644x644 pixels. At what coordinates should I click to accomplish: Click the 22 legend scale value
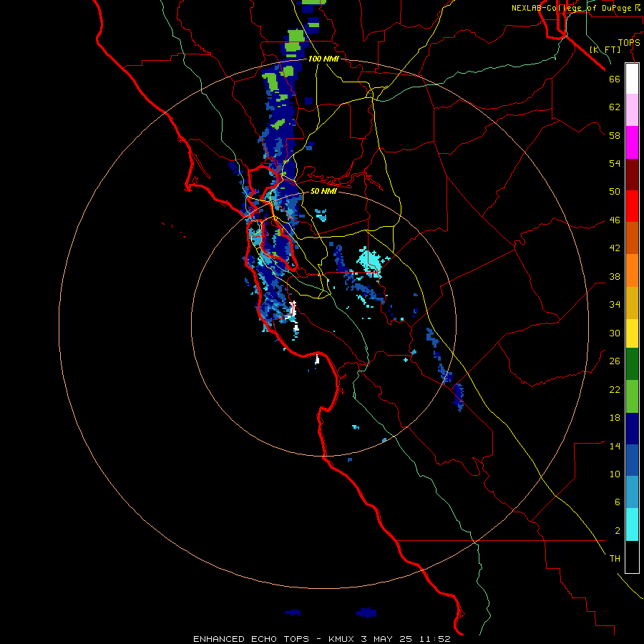615,389
